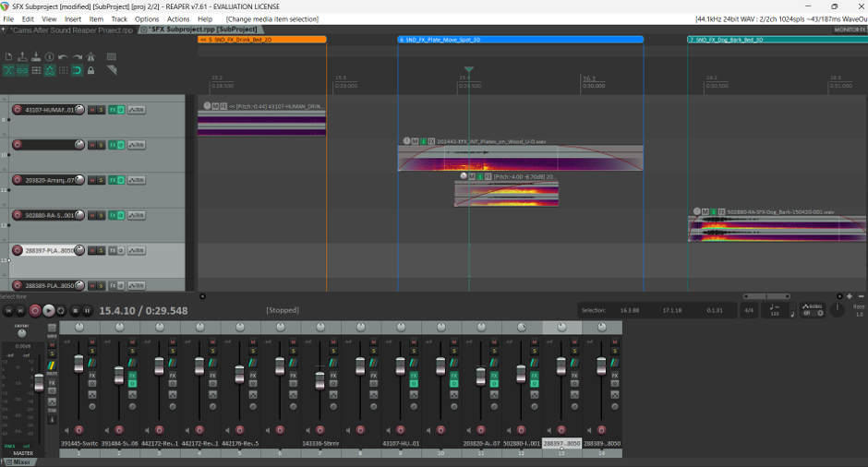Open the 4/4 time signature selector

pos(749,310)
